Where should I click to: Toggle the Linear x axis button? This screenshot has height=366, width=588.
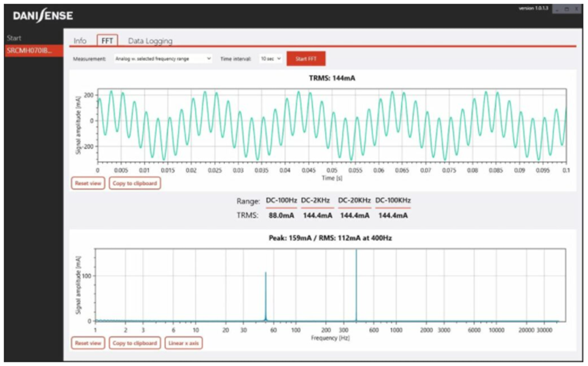184,343
